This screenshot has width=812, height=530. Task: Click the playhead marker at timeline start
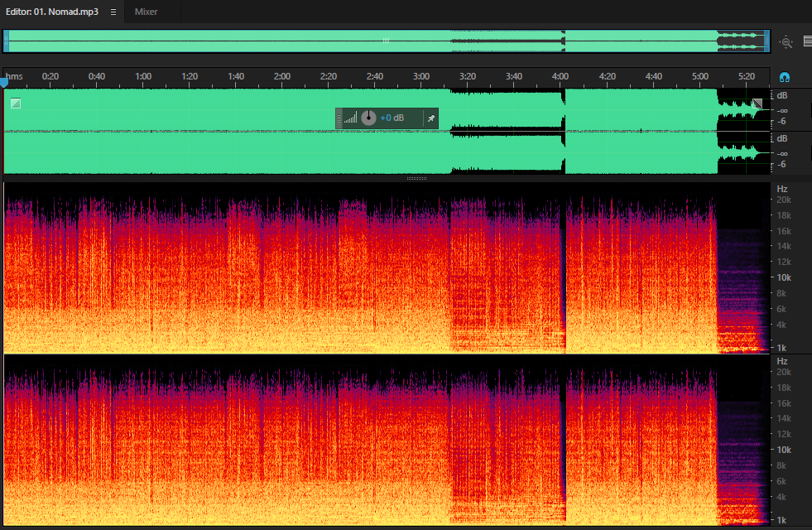click(4, 82)
